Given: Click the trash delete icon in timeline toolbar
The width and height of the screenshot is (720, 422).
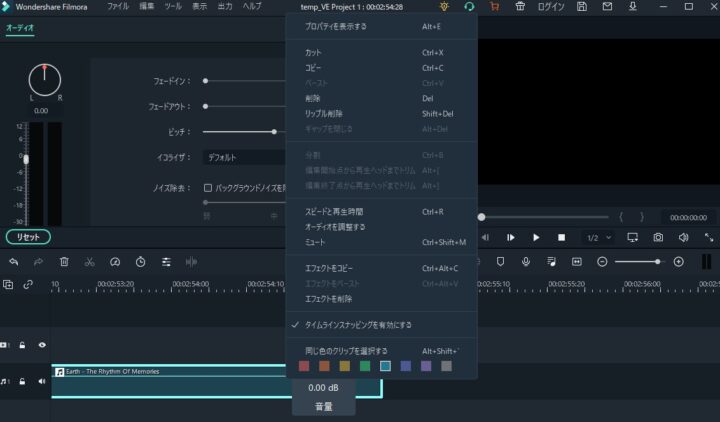Looking at the screenshot, I should [x=64, y=261].
